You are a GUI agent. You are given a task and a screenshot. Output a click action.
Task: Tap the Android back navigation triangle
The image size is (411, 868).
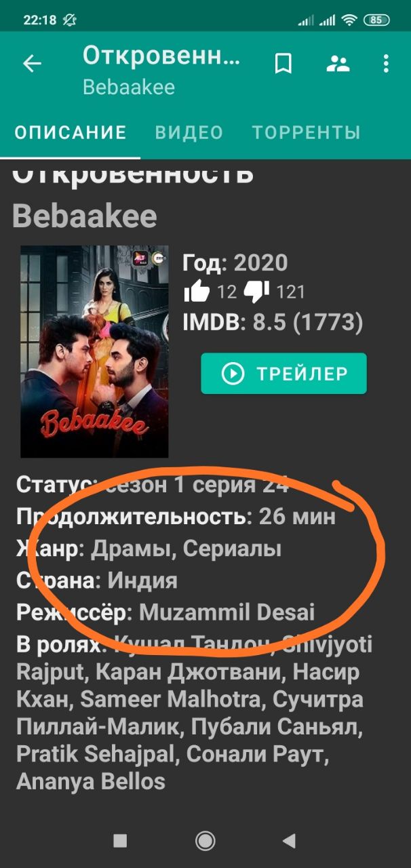pos(290,841)
